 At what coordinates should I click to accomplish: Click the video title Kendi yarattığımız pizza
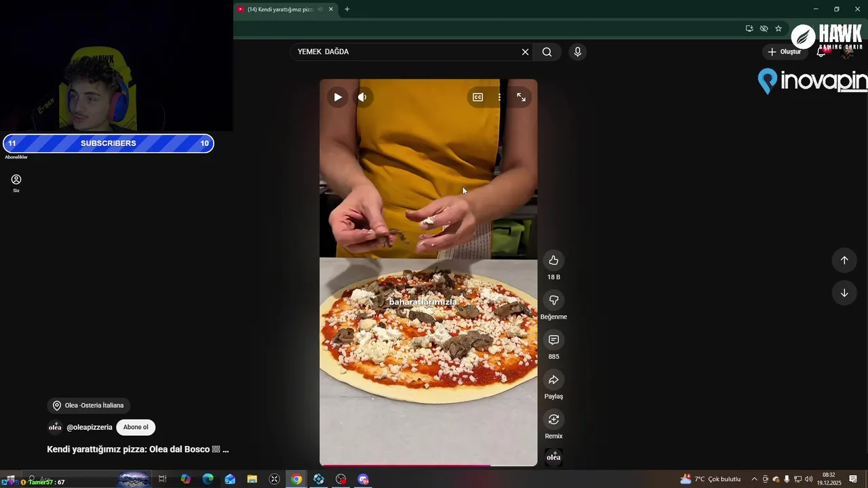tap(138, 449)
